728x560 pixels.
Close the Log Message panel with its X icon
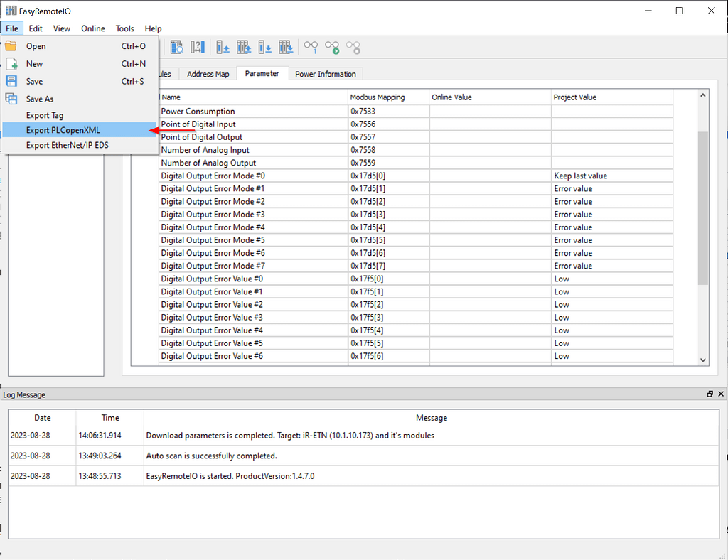720,394
